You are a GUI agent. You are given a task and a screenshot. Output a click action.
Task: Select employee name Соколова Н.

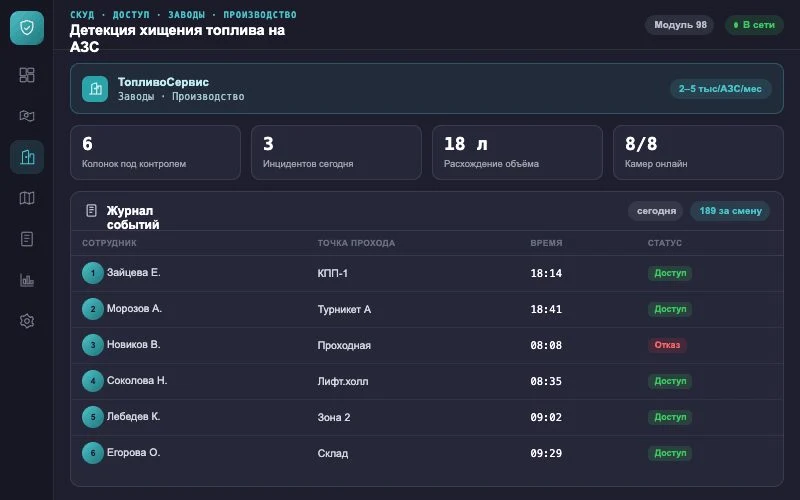pos(137,380)
